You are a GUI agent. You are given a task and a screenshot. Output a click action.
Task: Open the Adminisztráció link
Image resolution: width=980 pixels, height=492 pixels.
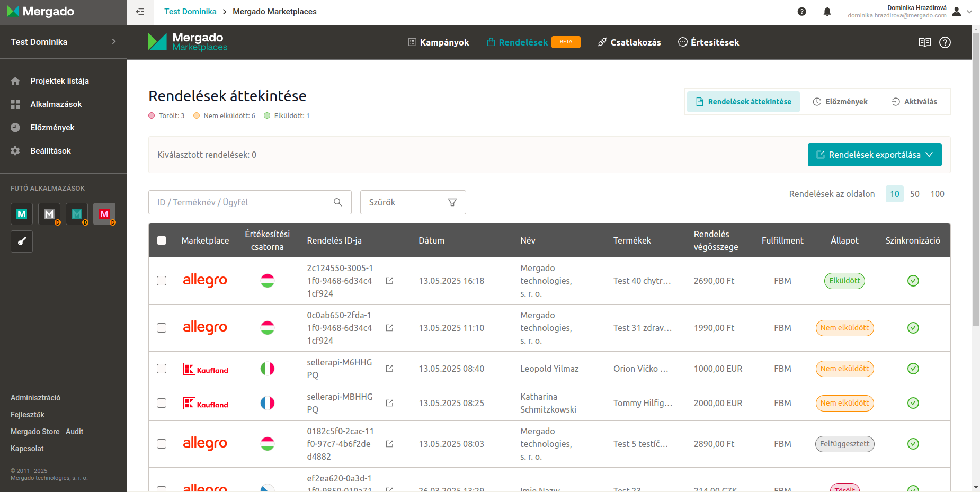click(x=35, y=398)
